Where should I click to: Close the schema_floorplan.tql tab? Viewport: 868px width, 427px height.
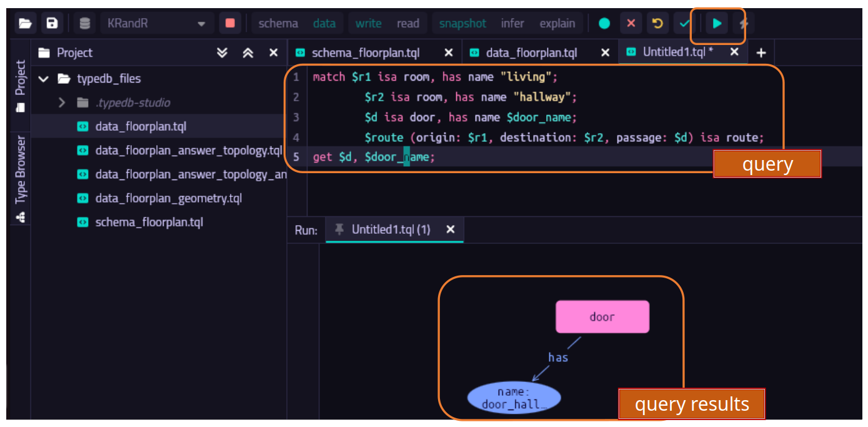click(449, 53)
